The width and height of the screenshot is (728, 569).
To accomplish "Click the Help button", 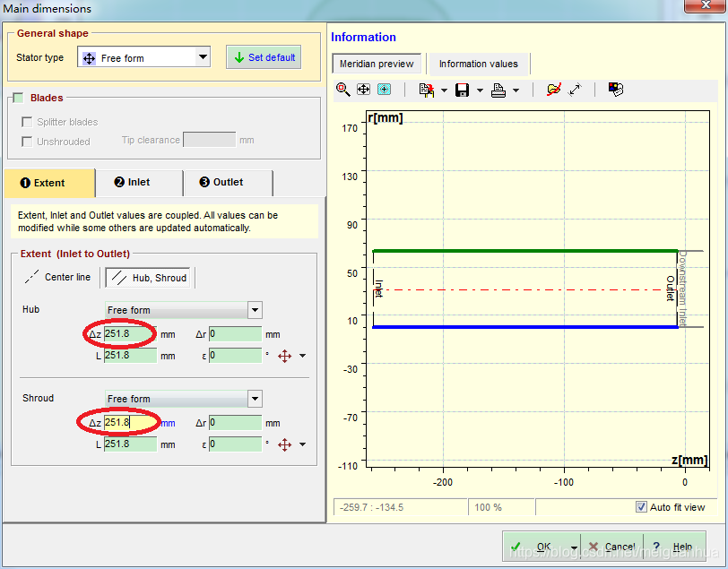I will pyautogui.click(x=674, y=547).
